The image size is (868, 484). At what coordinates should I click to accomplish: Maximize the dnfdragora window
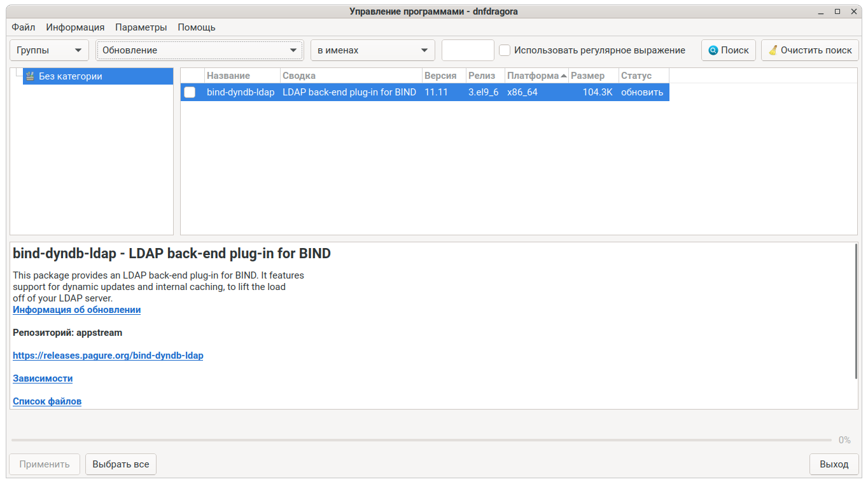[x=837, y=11]
